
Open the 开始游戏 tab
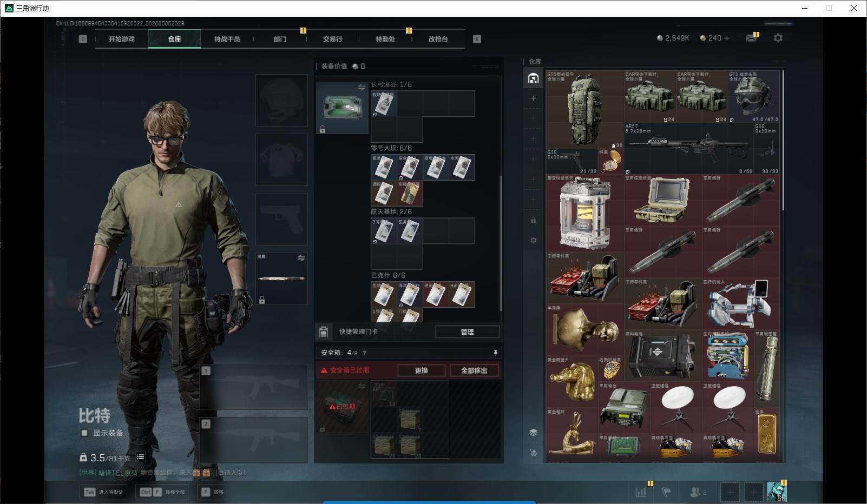pyautogui.click(x=121, y=39)
